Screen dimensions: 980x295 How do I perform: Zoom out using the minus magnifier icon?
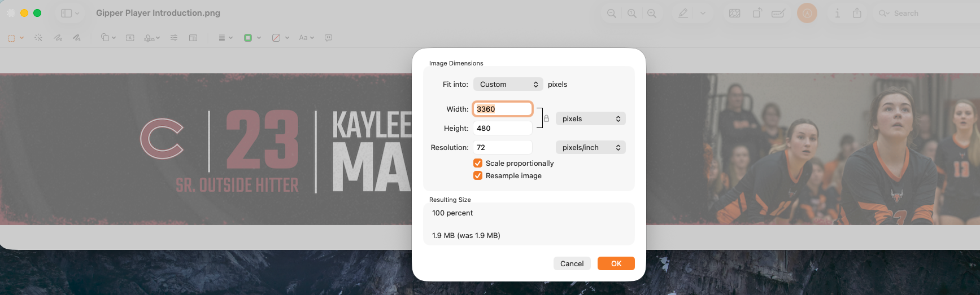point(611,14)
